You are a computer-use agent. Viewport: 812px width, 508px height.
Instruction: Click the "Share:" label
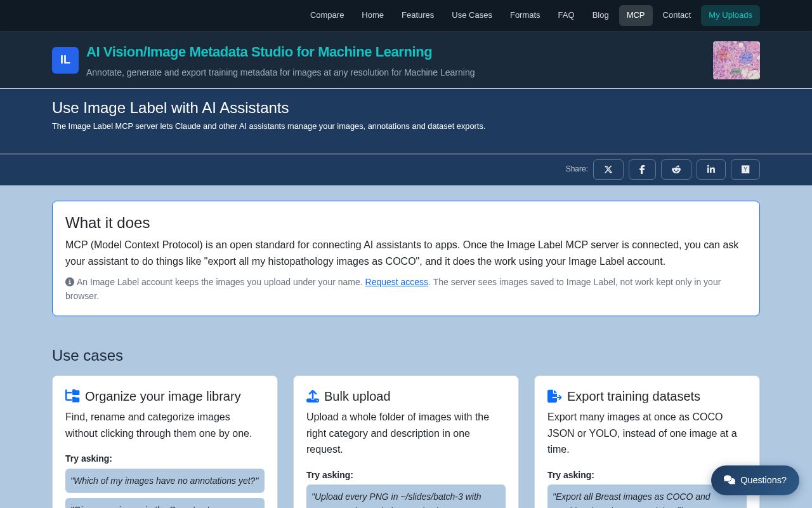[577, 169]
